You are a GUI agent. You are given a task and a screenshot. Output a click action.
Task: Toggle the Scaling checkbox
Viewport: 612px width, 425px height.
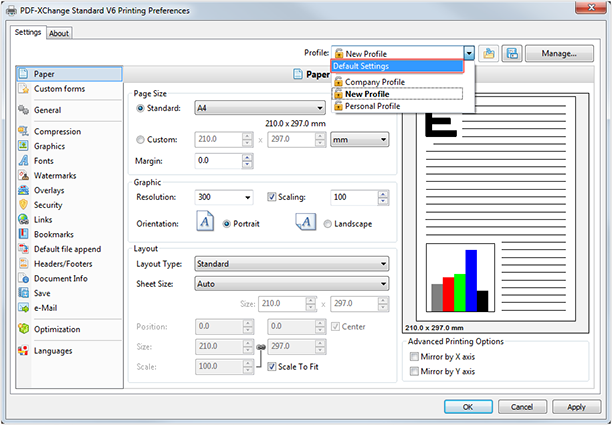272,197
